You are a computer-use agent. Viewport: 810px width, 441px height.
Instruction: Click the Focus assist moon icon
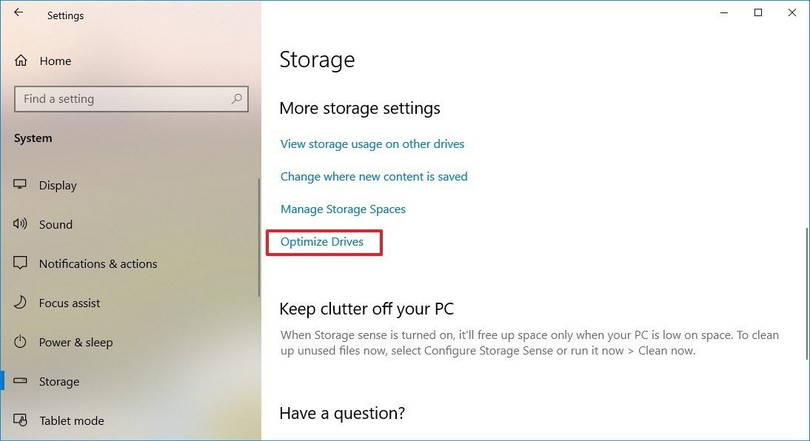tap(20, 303)
